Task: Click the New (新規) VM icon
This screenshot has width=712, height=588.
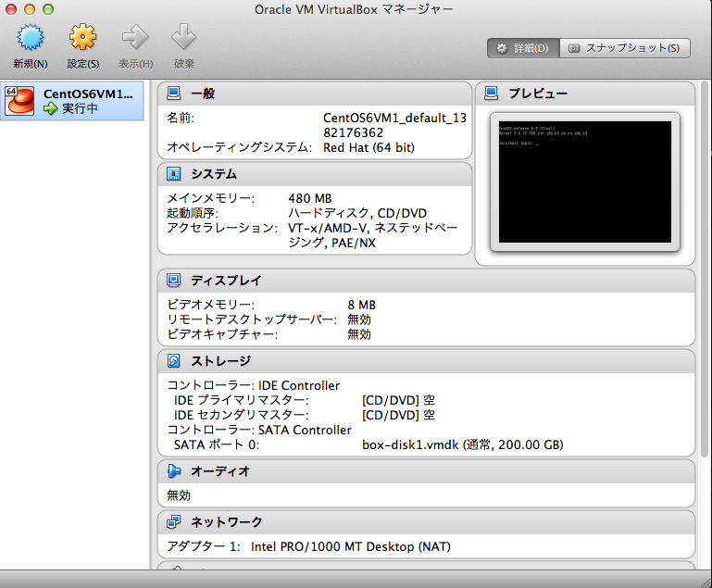Action: [31, 37]
